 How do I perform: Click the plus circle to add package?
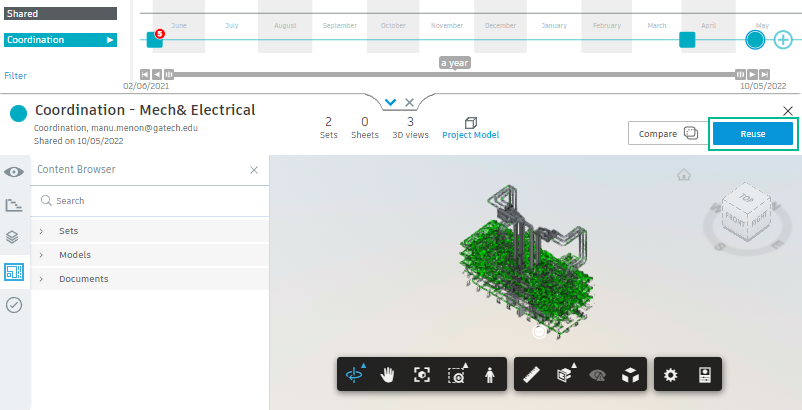pyautogui.click(x=783, y=40)
